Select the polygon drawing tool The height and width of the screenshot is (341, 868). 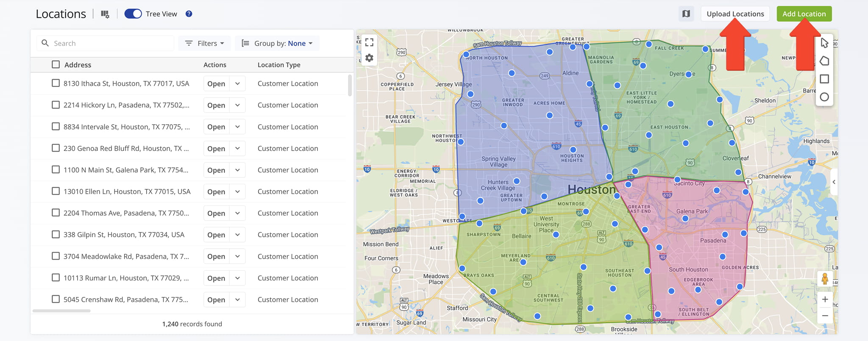pyautogui.click(x=824, y=61)
